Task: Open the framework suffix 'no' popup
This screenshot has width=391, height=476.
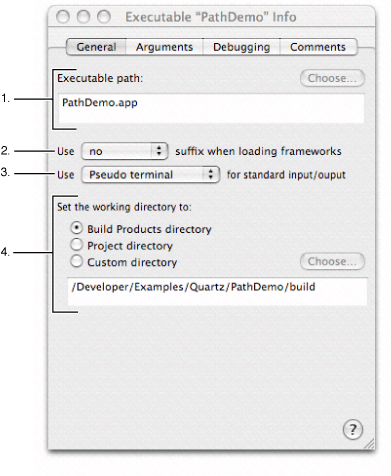Action: coord(125,151)
